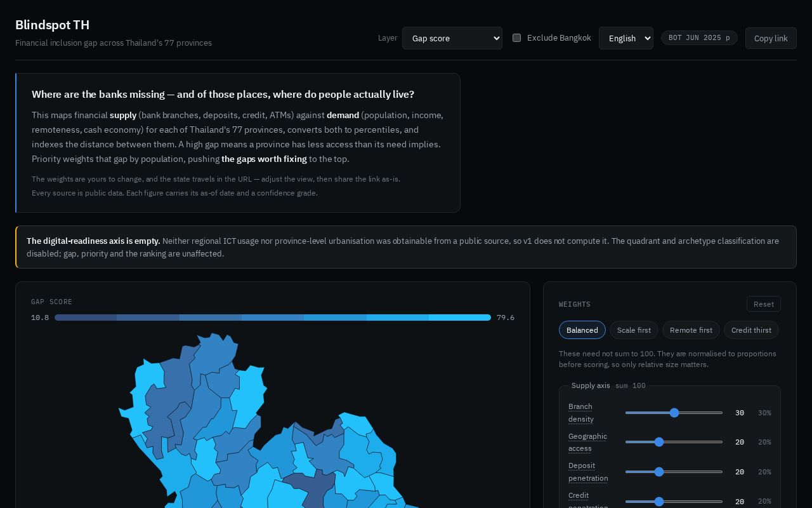Image resolution: width=812 pixels, height=508 pixels.
Task: Click the Blindspot TH title
Action: 53,25
